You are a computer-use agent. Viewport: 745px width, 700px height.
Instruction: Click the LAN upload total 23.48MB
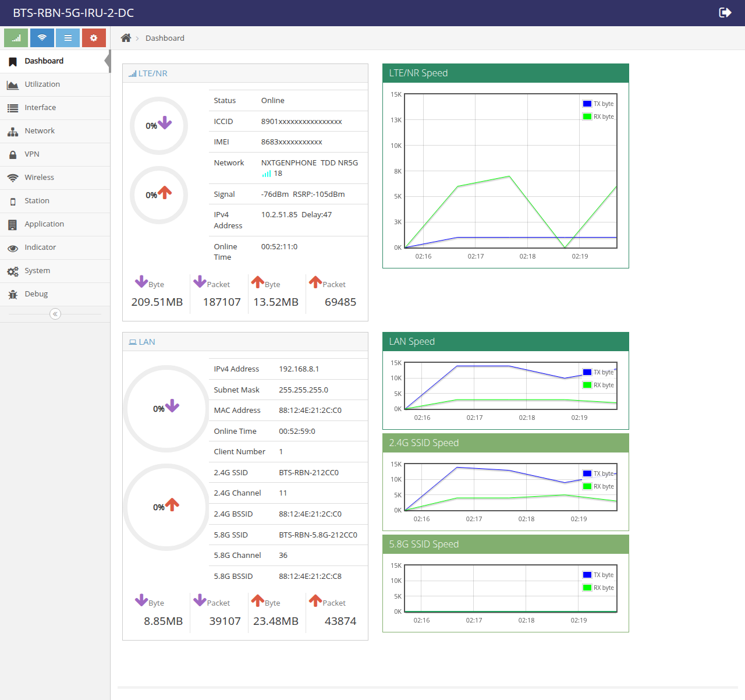tap(276, 621)
